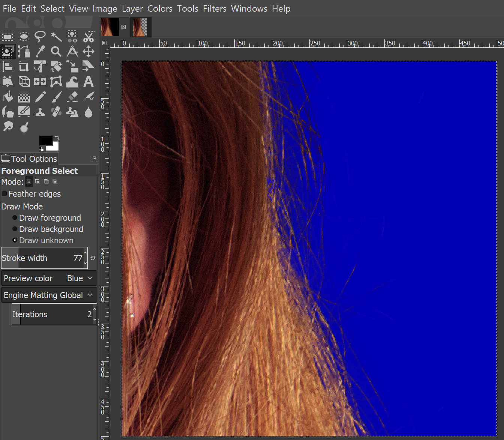Reset Stroke width to default
The height and width of the screenshot is (440, 504).
(x=92, y=258)
